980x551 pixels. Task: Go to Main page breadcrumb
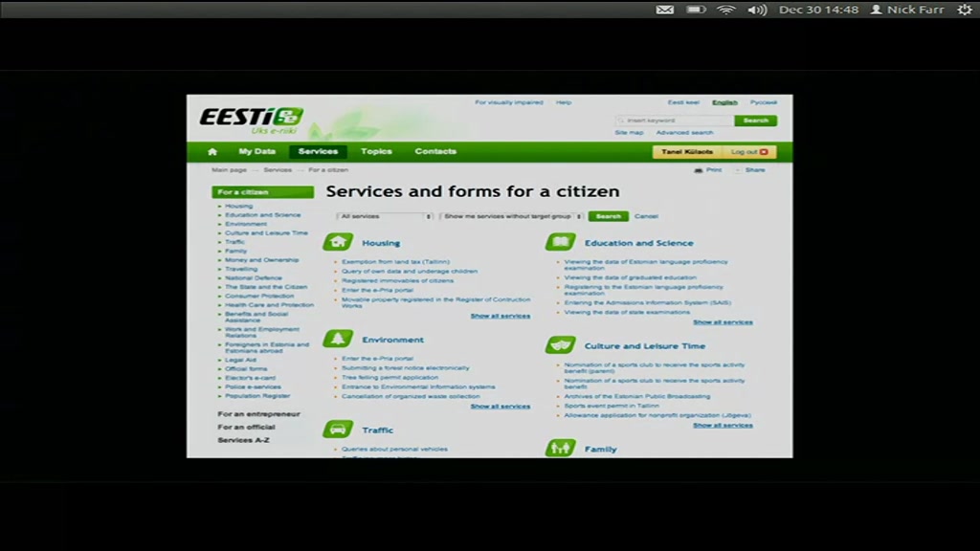click(229, 170)
